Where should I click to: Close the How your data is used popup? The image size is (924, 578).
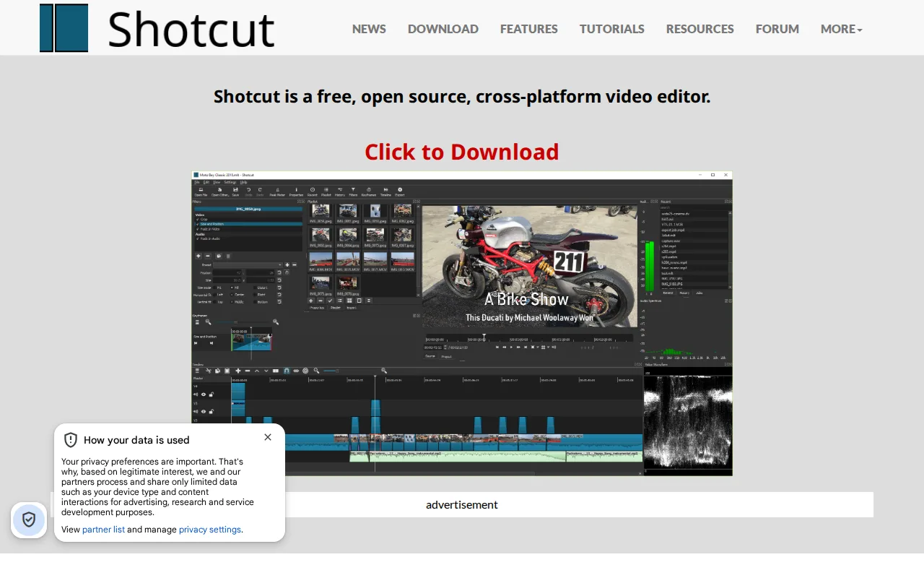[268, 437]
